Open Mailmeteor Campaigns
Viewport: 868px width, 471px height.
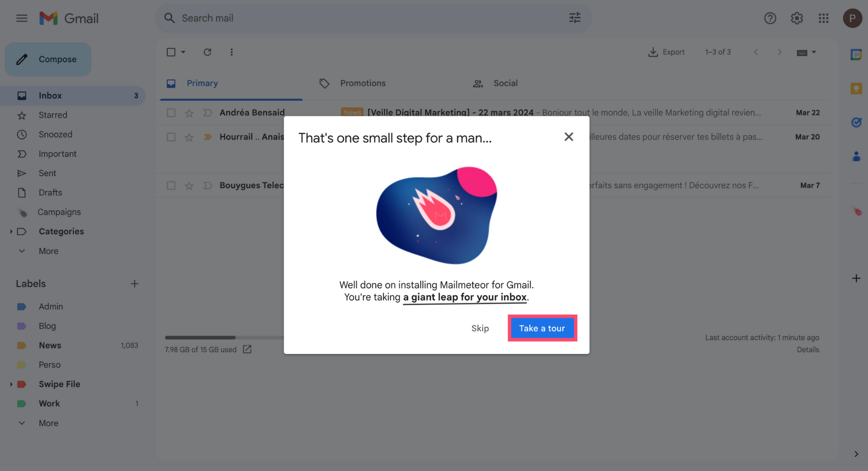(72, 212)
